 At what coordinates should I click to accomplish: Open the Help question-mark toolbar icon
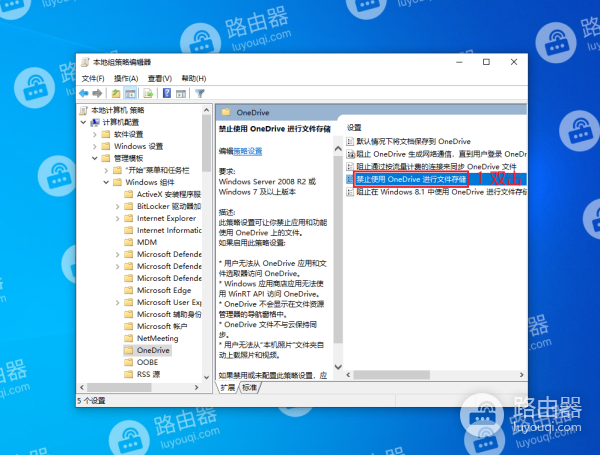167,93
